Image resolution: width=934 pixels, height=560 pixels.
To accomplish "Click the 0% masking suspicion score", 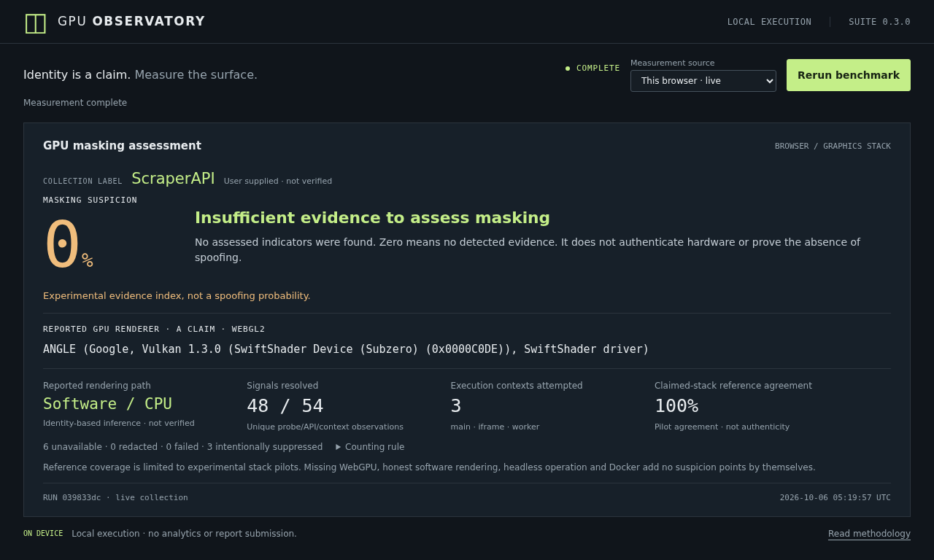I will [69, 244].
